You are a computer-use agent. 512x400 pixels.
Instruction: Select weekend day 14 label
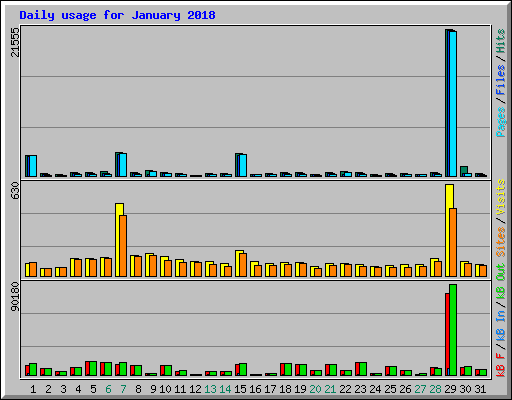pos(225,389)
